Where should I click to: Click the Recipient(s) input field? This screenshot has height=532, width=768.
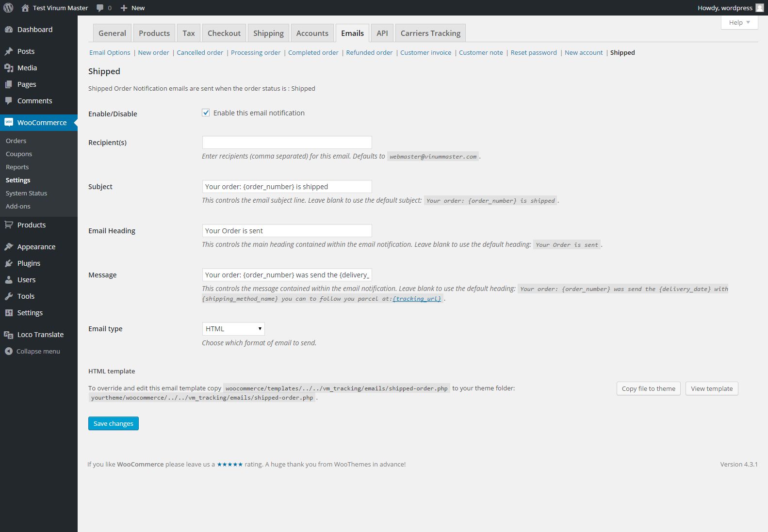(287, 142)
